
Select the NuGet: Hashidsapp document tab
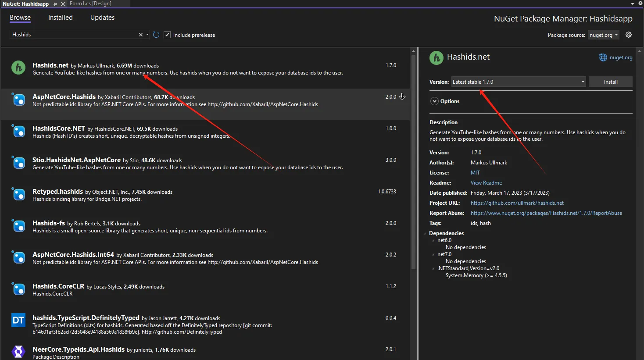tap(25, 4)
